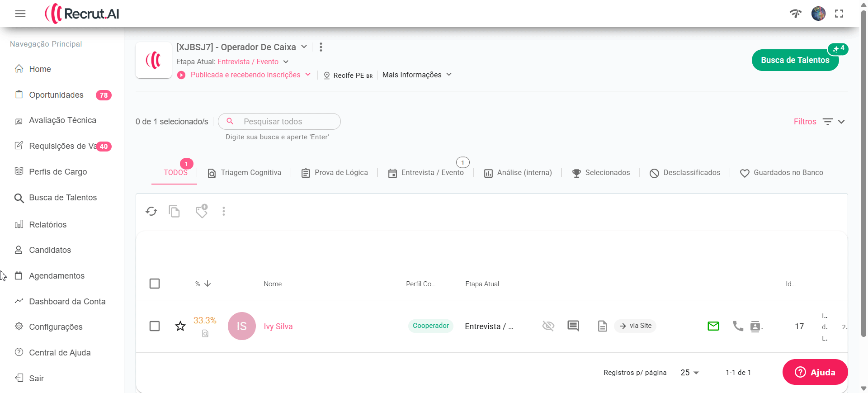
Task: Click the phone icon in candidate row
Action: 738,326
